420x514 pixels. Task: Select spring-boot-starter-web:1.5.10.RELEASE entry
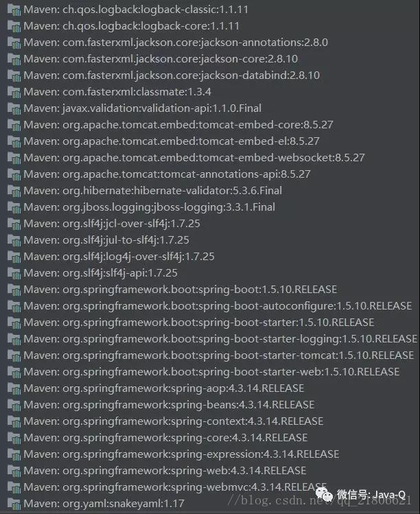(204, 372)
